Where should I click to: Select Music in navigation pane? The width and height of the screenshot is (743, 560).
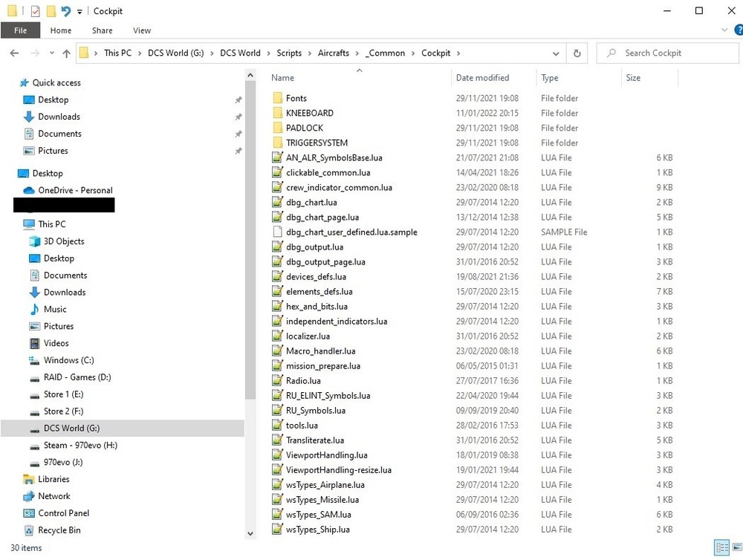[55, 310]
